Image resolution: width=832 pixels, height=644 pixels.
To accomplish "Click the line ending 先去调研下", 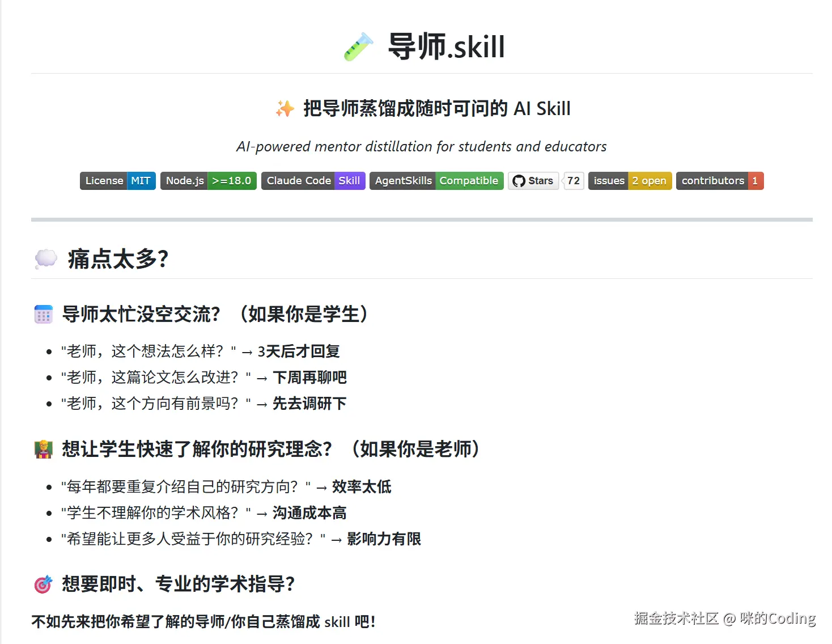I will tap(204, 404).
